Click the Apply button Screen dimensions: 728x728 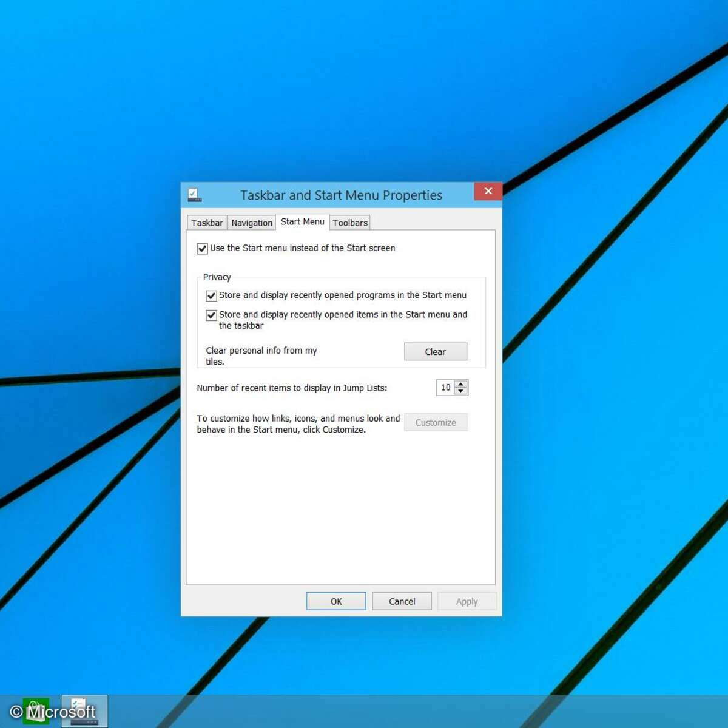(467, 601)
